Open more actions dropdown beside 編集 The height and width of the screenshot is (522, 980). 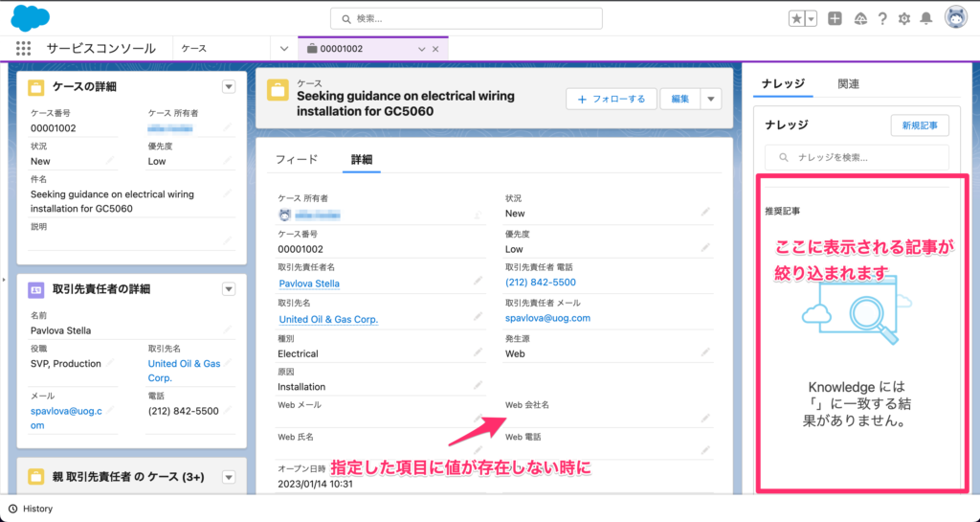[x=711, y=99]
